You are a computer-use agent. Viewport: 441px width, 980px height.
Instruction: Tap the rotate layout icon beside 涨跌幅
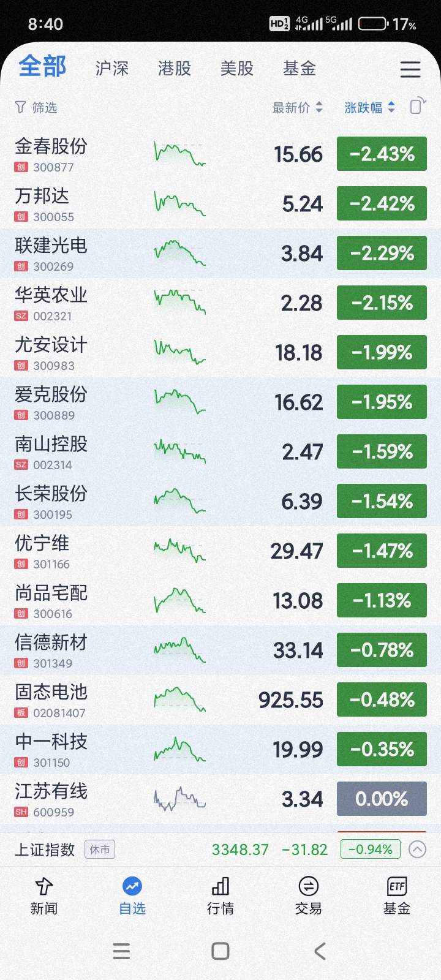coord(418,105)
